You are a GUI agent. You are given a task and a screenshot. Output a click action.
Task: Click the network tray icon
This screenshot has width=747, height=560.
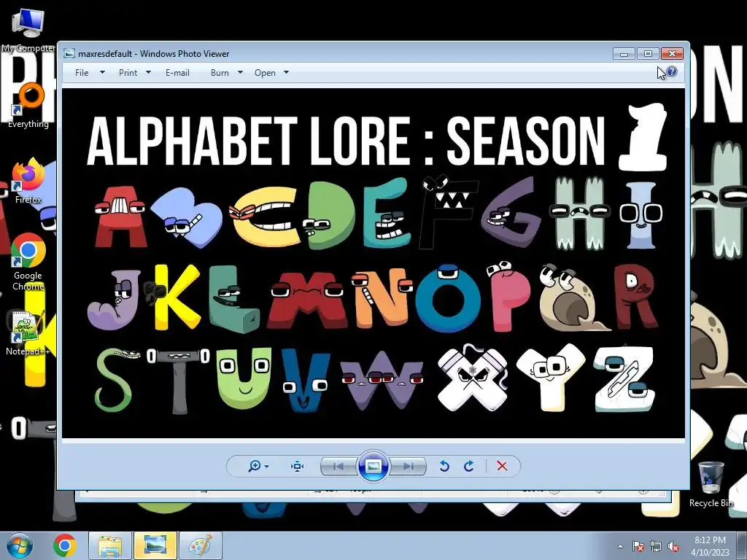(656, 546)
